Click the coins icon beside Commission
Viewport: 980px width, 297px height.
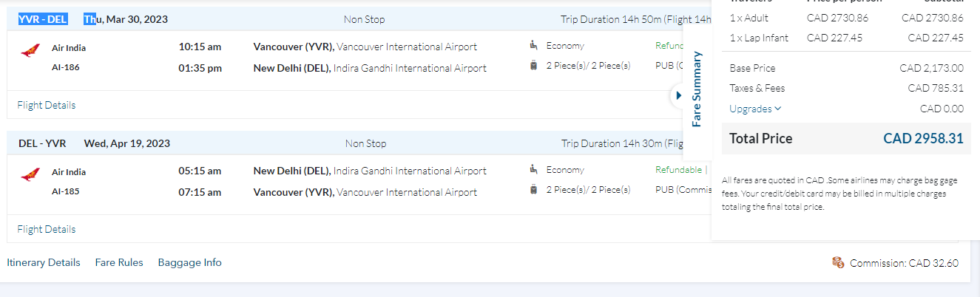[x=838, y=262]
